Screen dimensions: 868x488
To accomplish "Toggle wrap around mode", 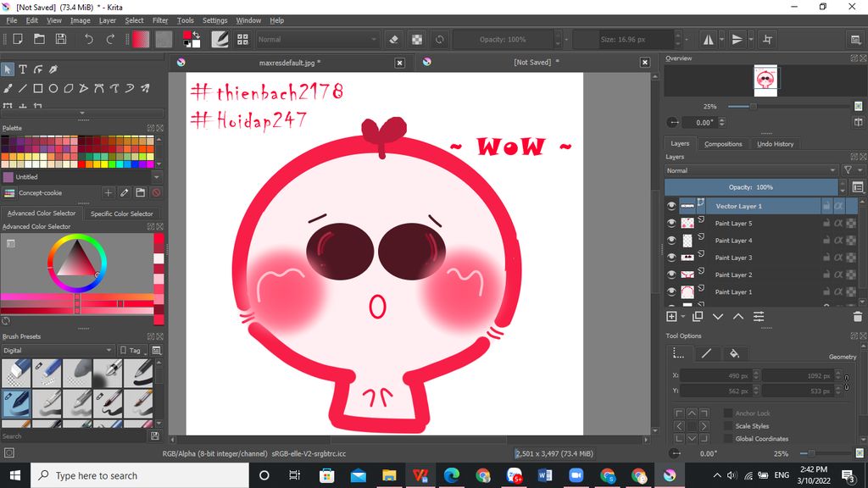I will click(767, 39).
